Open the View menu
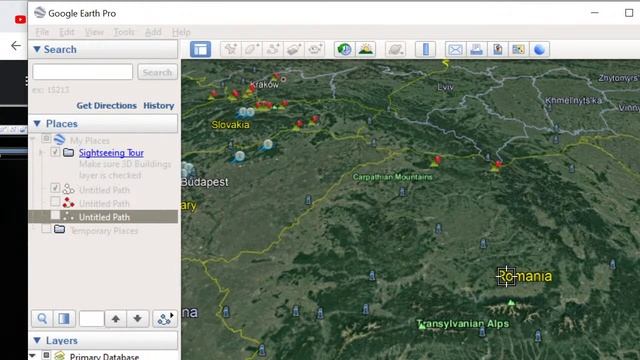640x360 pixels. [94, 32]
